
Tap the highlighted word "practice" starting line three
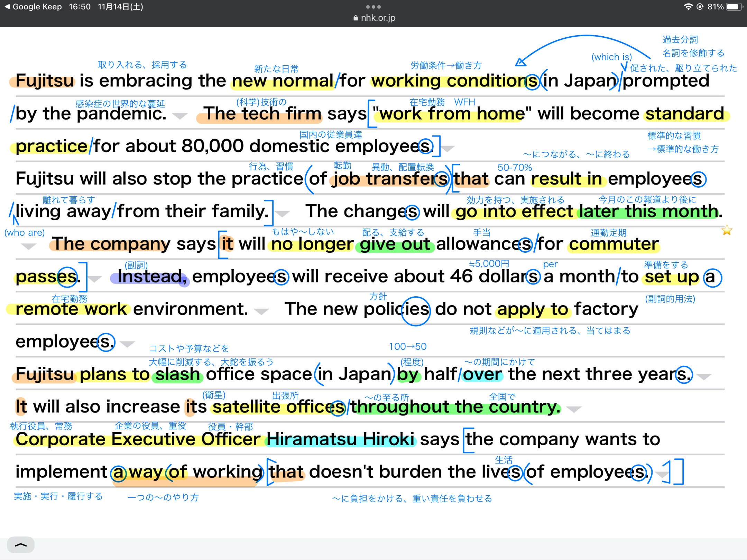51,147
